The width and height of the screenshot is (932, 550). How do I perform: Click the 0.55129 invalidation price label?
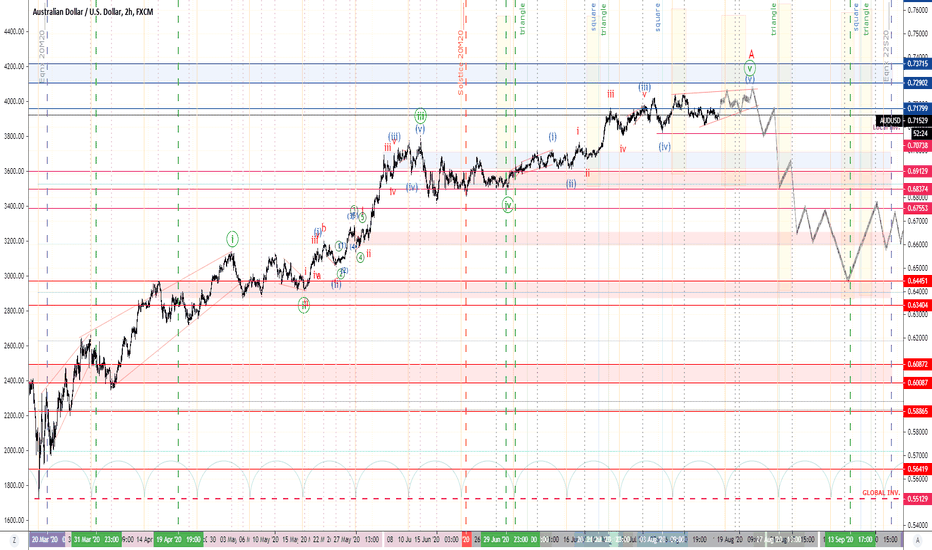click(917, 499)
